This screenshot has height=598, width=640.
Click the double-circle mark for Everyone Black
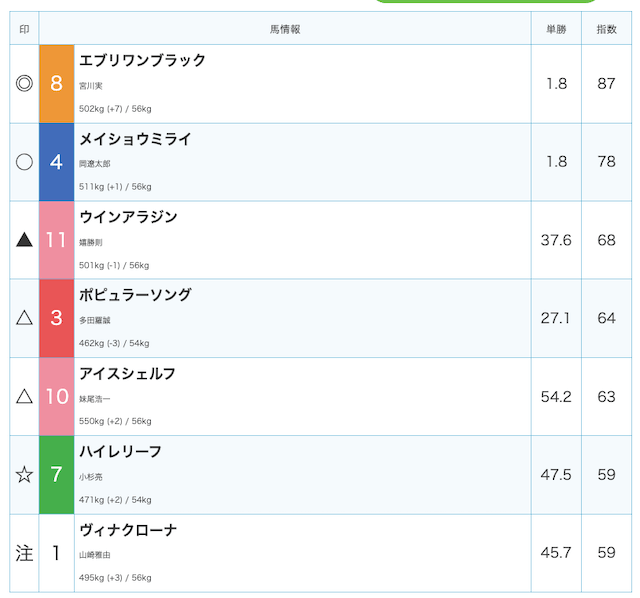24,84
